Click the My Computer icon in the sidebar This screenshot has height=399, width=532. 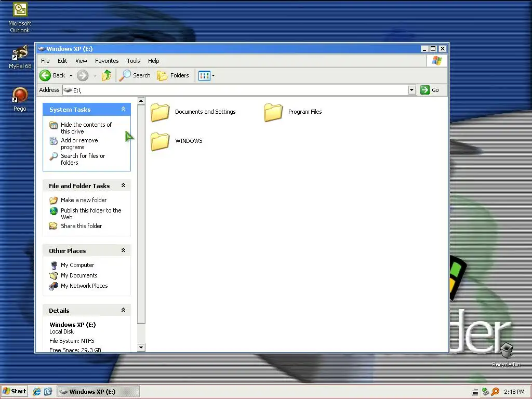point(54,265)
